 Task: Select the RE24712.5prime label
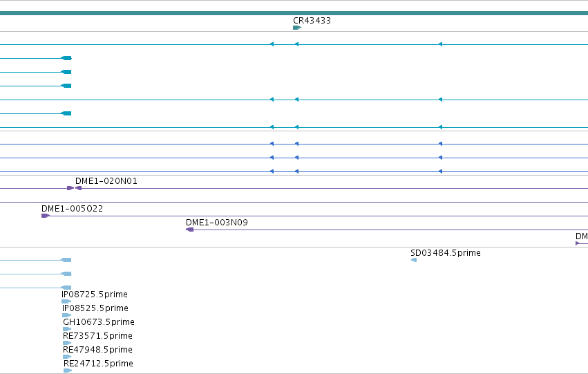(x=98, y=364)
